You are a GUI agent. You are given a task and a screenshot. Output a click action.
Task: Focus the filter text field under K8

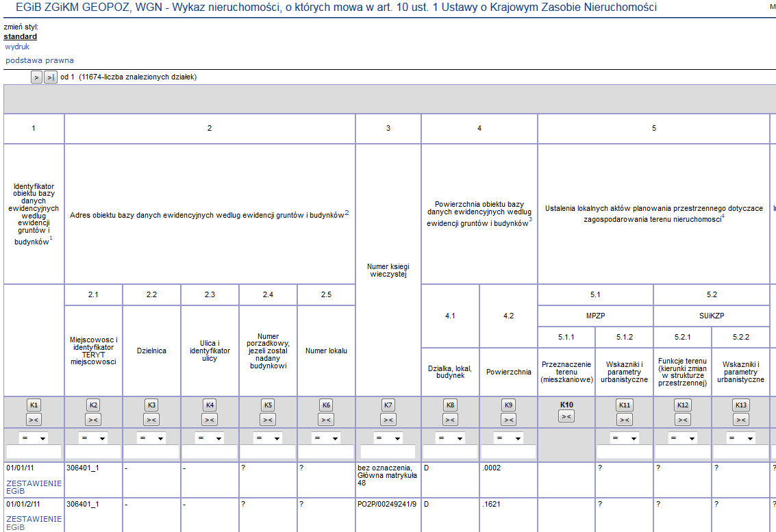pyautogui.click(x=450, y=452)
